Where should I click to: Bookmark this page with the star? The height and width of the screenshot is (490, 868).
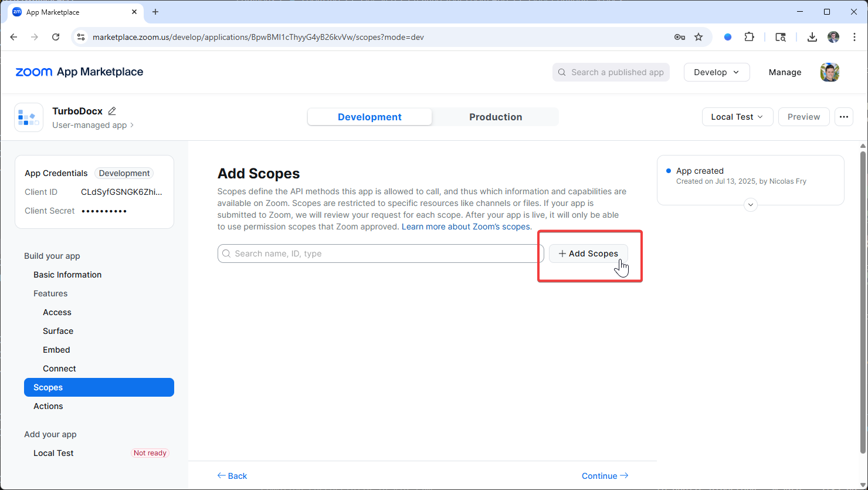tap(699, 37)
